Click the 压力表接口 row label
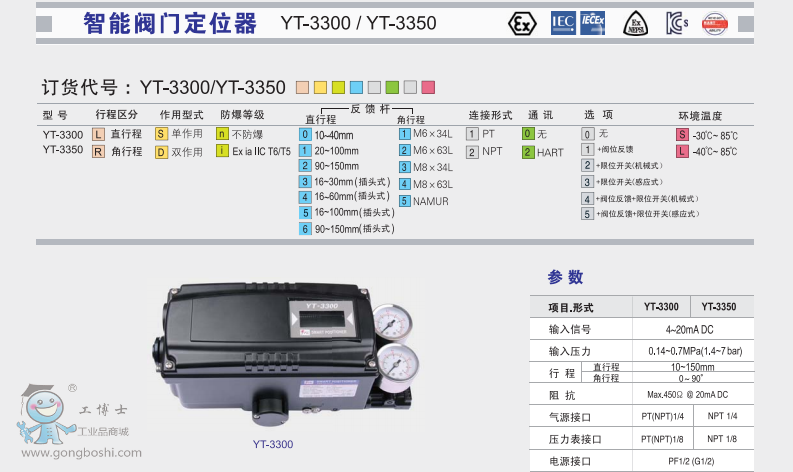Image resolution: width=793 pixels, height=472 pixels. coord(575,439)
